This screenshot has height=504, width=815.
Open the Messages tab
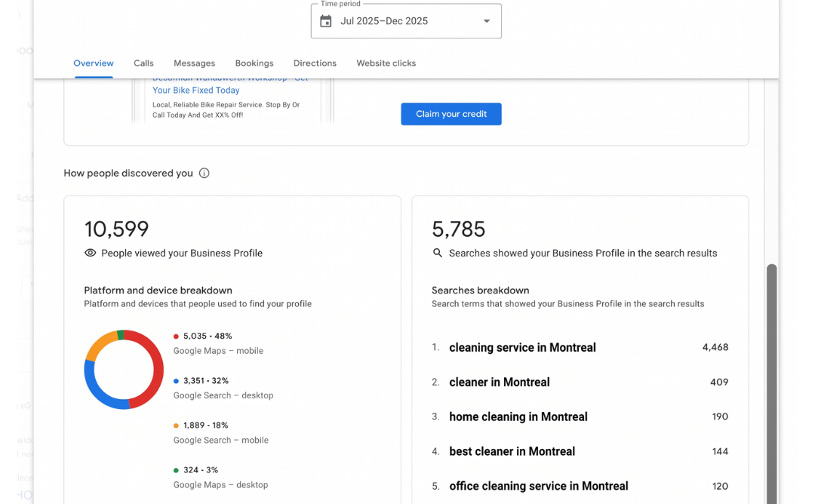click(x=195, y=63)
